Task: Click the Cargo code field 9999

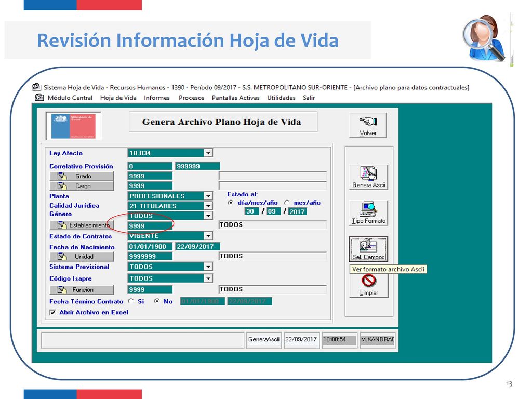Action: pyautogui.click(x=150, y=186)
